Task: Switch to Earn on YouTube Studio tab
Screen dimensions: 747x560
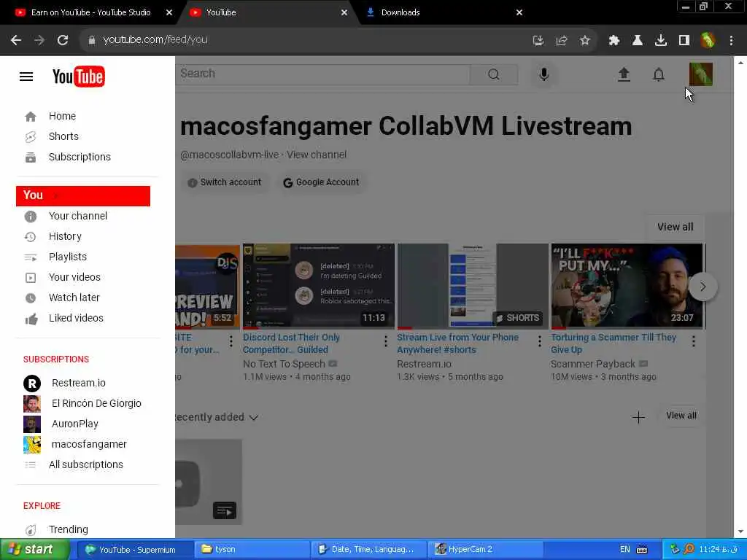Action: (90, 12)
